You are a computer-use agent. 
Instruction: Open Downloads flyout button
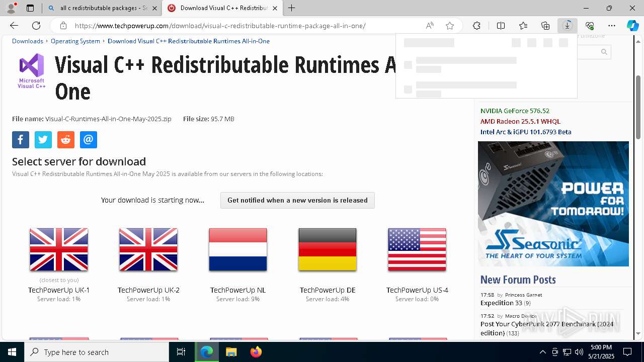coord(568,26)
